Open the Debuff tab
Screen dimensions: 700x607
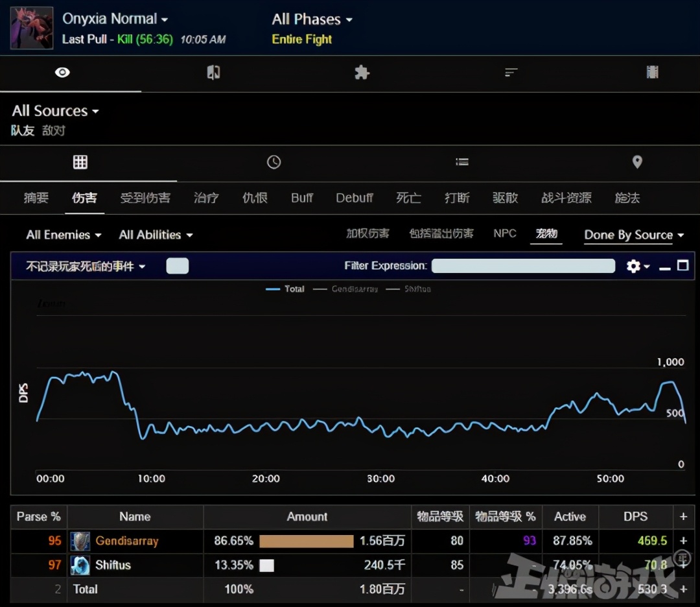354,198
